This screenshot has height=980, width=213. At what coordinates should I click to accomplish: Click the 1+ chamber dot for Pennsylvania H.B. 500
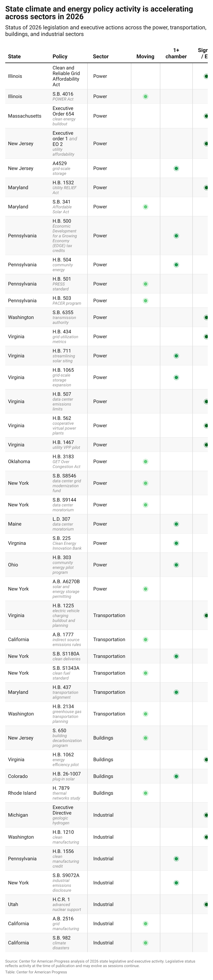(x=176, y=236)
